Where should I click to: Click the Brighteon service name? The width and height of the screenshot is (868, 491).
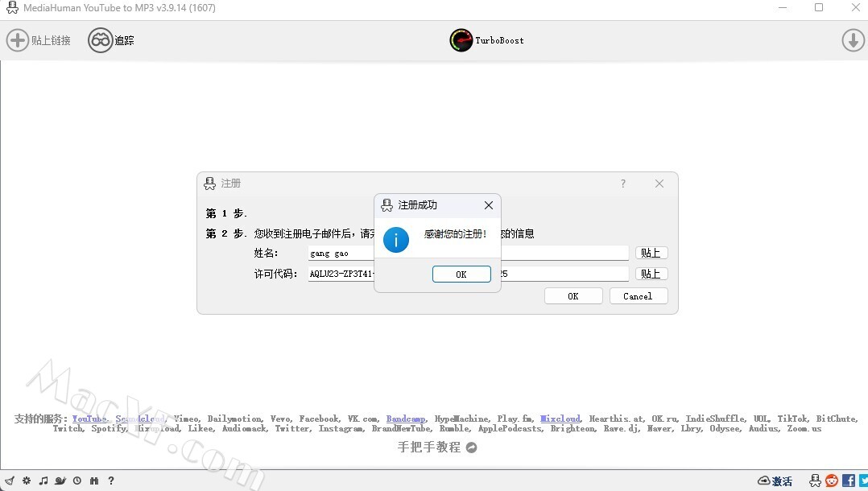(x=573, y=428)
